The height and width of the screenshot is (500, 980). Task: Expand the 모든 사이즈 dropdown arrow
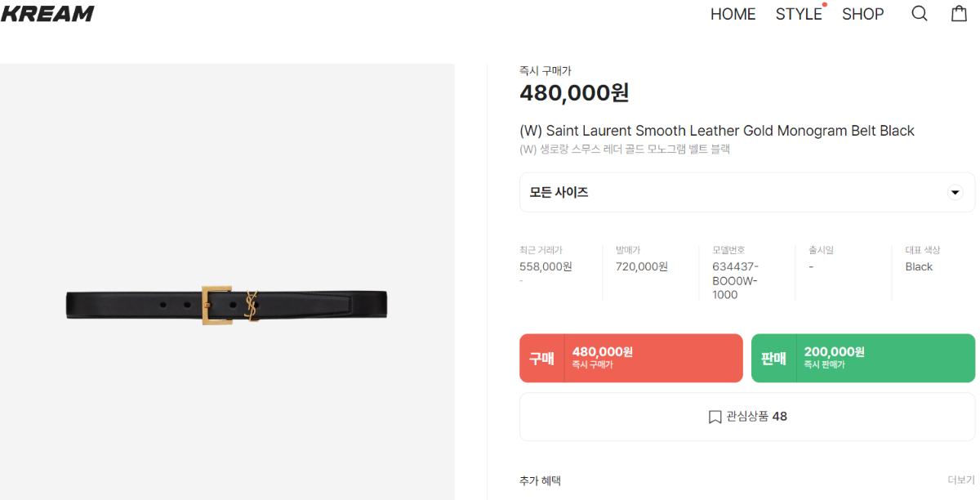(x=955, y=193)
